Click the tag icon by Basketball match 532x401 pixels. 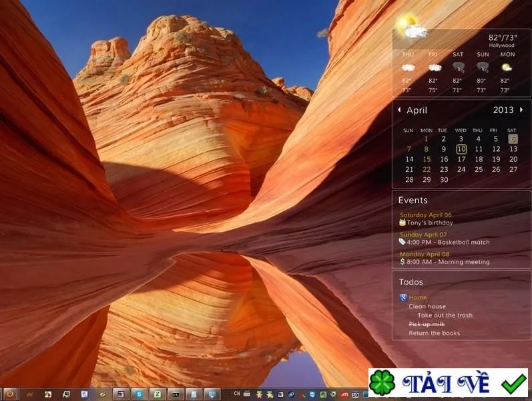pyautogui.click(x=403, y=242)
